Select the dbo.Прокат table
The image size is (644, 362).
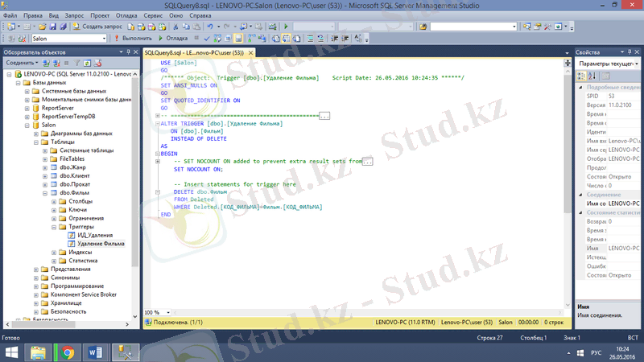pos(75,185)
